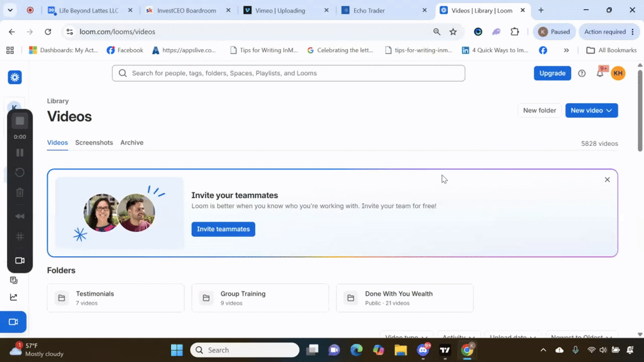The image size is (644, 362).
Task: Open the Done With You Wealth folder
Action: click(405, 298)
